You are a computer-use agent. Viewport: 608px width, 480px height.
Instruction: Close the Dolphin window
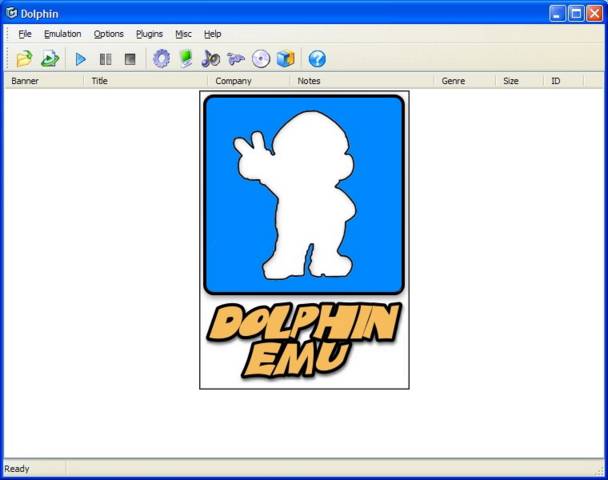tap(594, 14)
